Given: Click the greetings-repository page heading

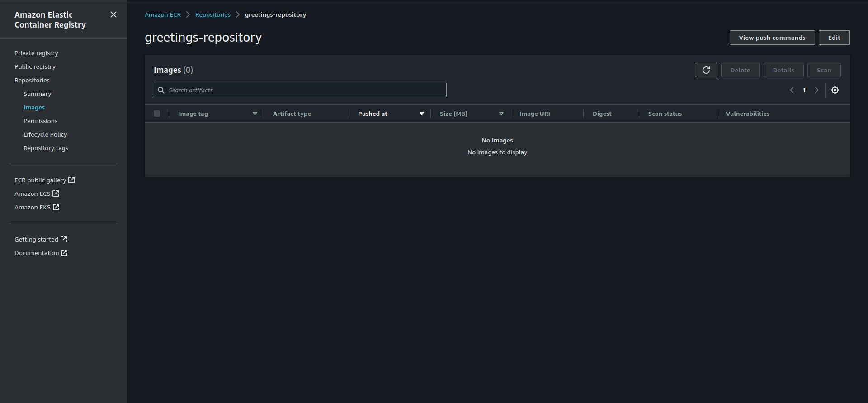Looking at the screenshot, I should [203, 37].
